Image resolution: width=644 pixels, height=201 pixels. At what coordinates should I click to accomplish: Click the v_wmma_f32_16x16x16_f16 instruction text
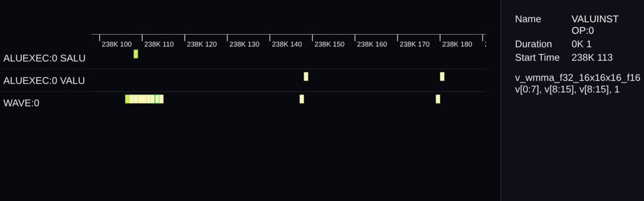577,78
